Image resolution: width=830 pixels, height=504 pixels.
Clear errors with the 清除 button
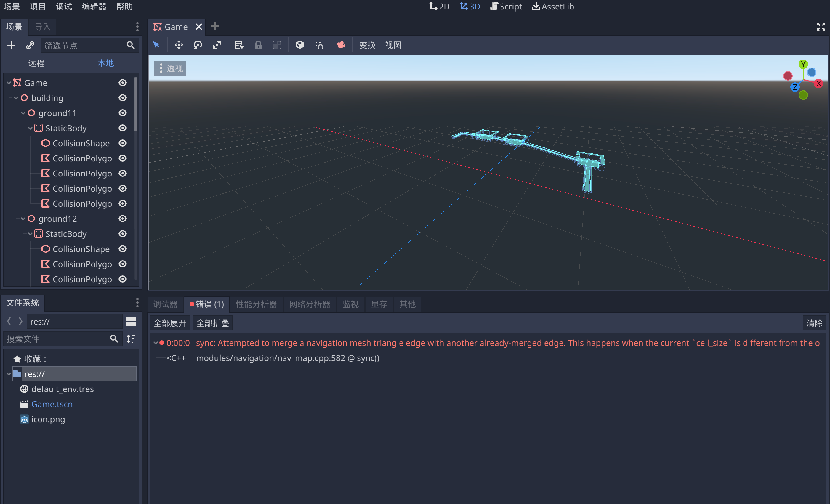tap(815, 322)
